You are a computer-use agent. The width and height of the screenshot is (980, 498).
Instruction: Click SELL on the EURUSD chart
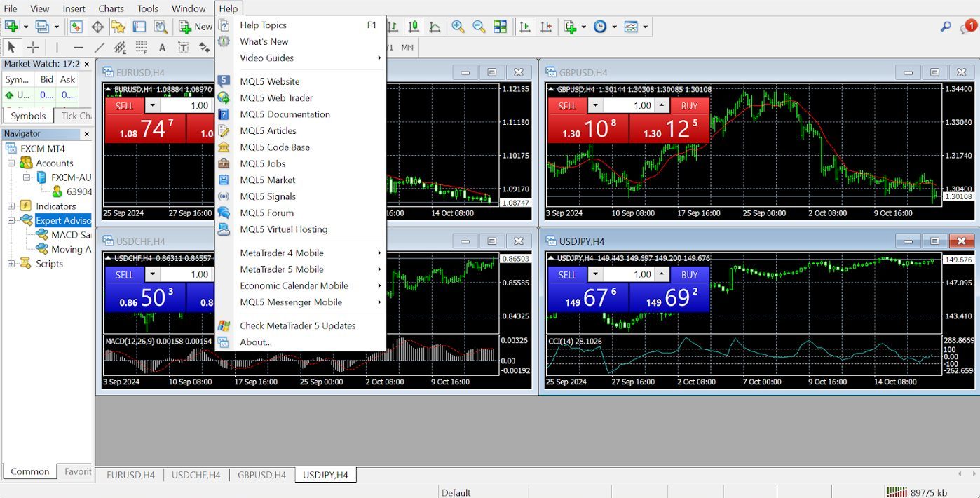(124, 106)
